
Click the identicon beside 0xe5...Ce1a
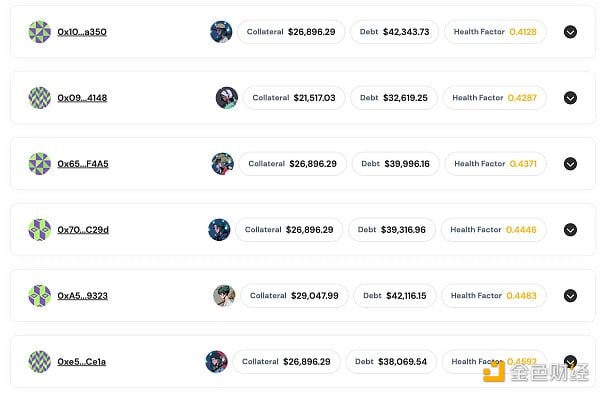coord(40,362)
